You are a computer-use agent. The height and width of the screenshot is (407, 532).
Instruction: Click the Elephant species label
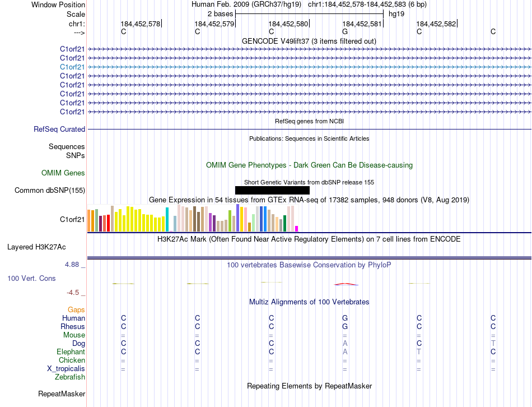(71, 351)
